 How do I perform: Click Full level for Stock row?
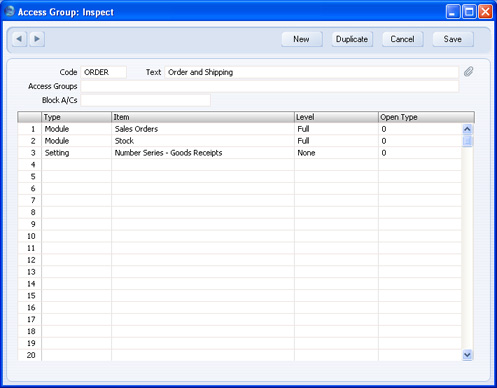(x=336, y=141)
